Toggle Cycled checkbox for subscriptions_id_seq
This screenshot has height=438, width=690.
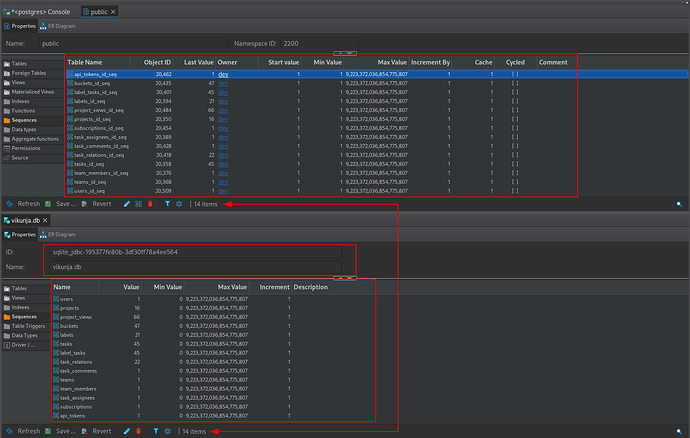(515, 128)
